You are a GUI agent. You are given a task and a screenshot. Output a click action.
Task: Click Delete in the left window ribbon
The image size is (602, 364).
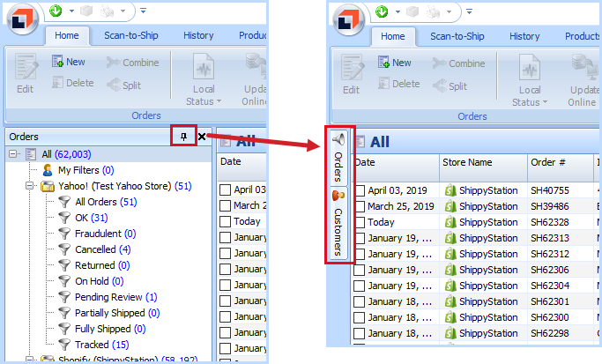[x=73, y=83]
